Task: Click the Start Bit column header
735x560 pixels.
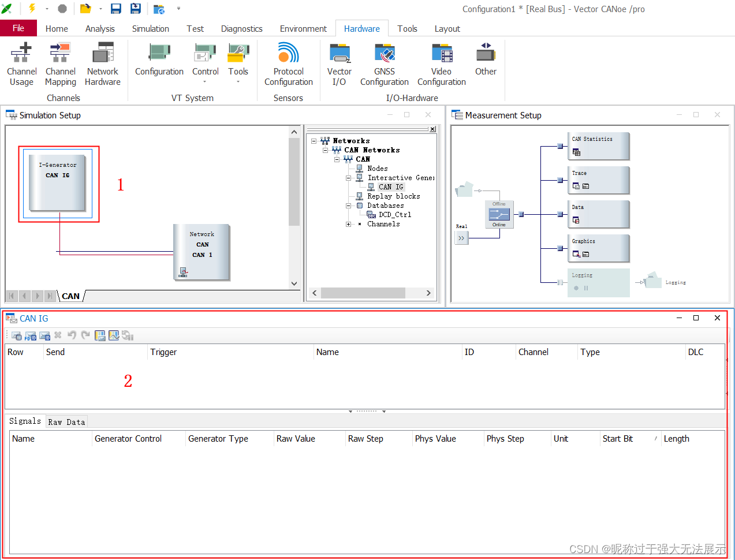Action: coord(629,439)
